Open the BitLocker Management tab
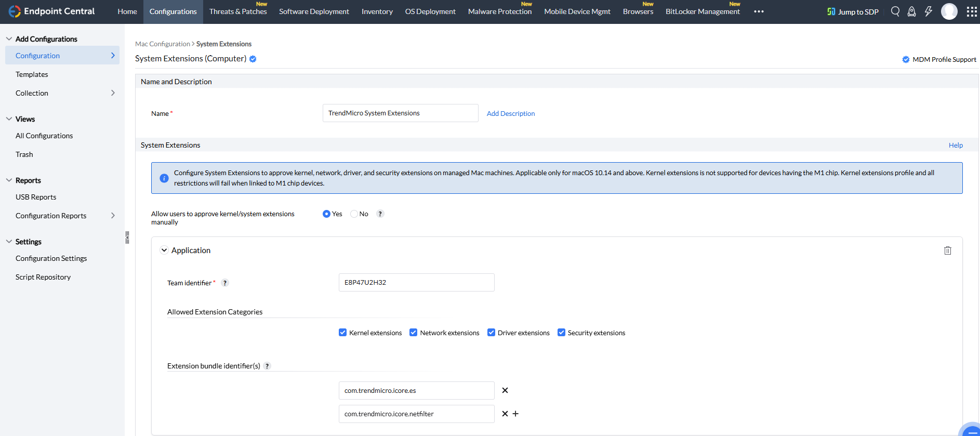This screenshot has height=436, width=980. (703, 11)
